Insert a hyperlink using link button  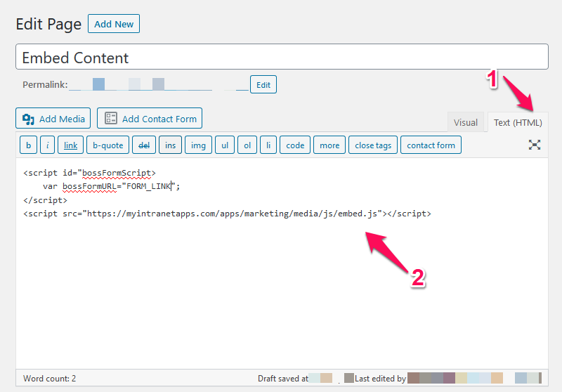71,145
